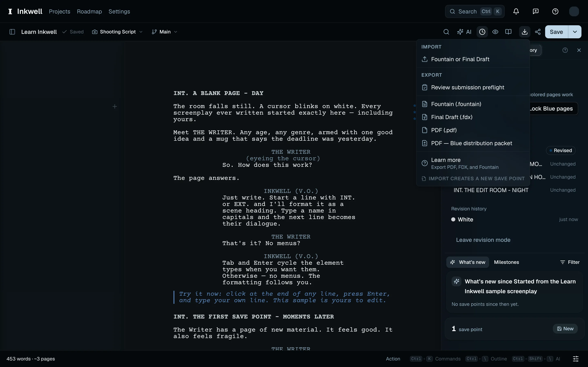Open the notifications bell
This screenshot has height=367, width=588.
click(x=516, y=11)
